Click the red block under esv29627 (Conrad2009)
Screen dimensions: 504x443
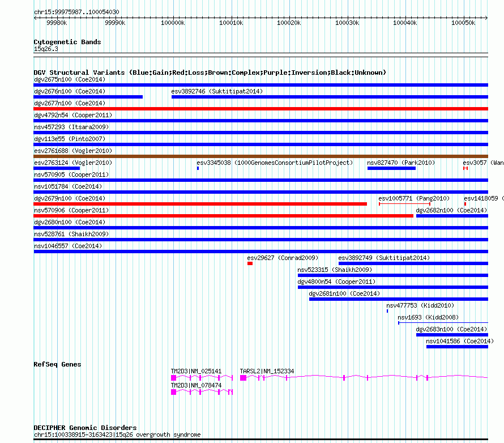pos(250,263)
